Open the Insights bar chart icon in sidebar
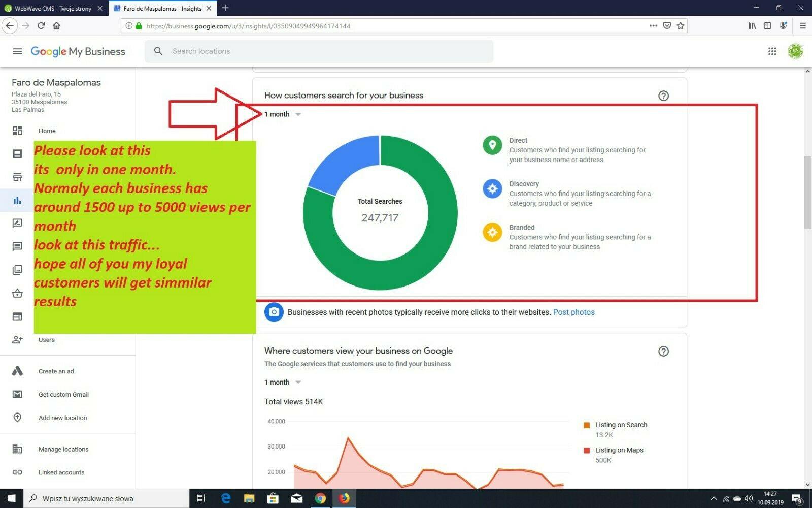 click(x=17, y=200)
